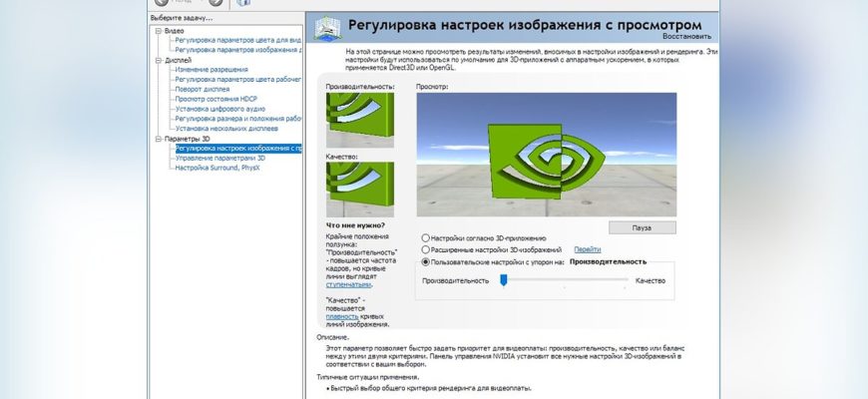
Task: Click the Выберите задачу... panel label
Action: (181, 18)
